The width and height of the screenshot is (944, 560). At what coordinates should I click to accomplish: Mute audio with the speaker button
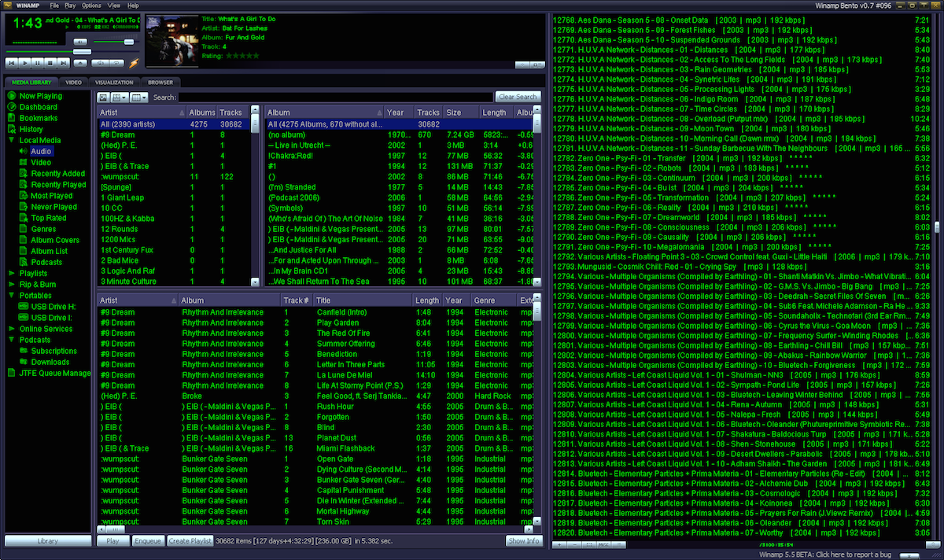pos(80,42)
